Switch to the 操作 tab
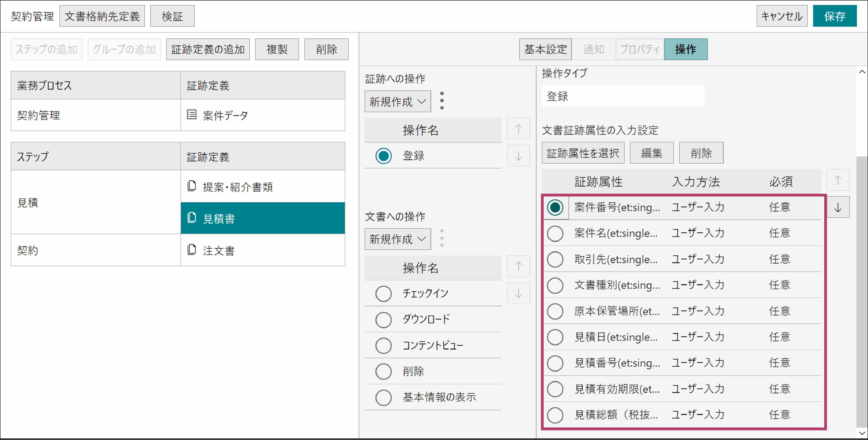 686,49
